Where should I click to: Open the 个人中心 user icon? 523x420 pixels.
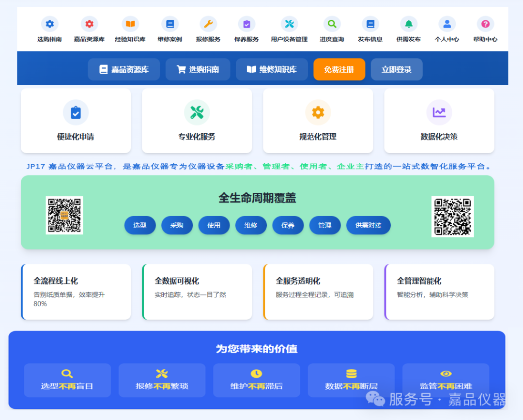(x=447, y=24)
